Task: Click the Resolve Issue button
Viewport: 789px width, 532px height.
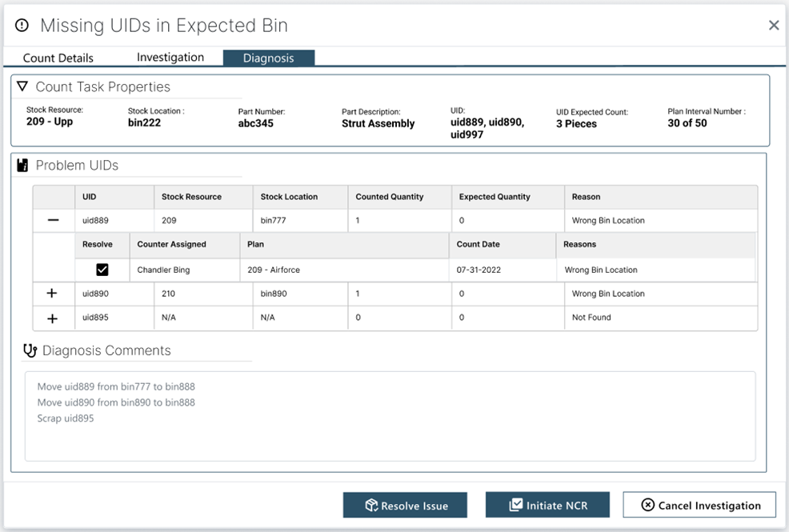Action: pos(405,505)
